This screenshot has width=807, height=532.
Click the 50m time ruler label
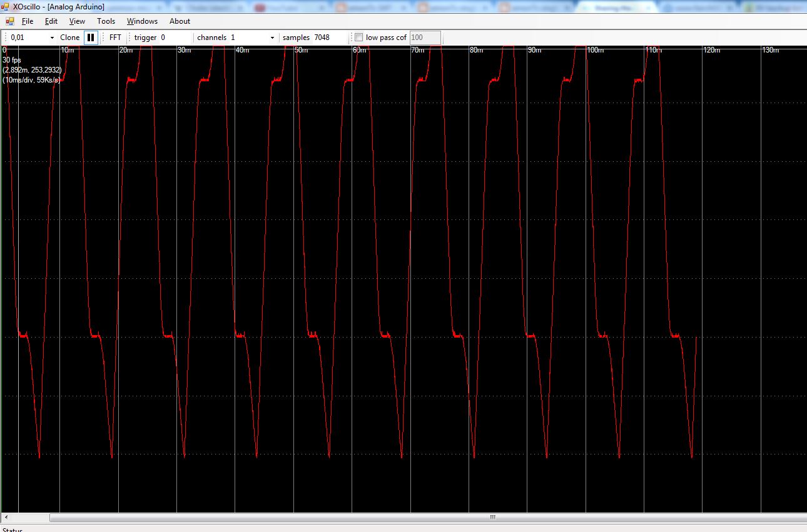coord(300,50)
